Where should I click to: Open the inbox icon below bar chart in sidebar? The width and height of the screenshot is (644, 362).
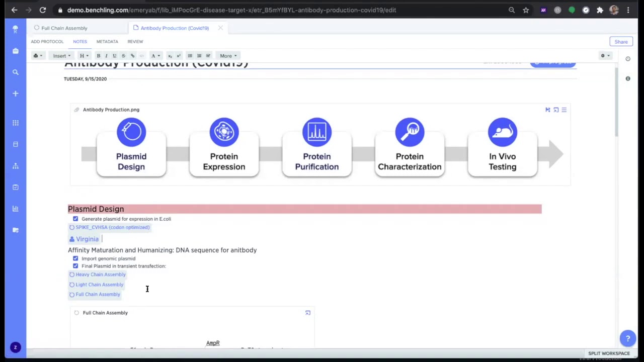(15, 230)
